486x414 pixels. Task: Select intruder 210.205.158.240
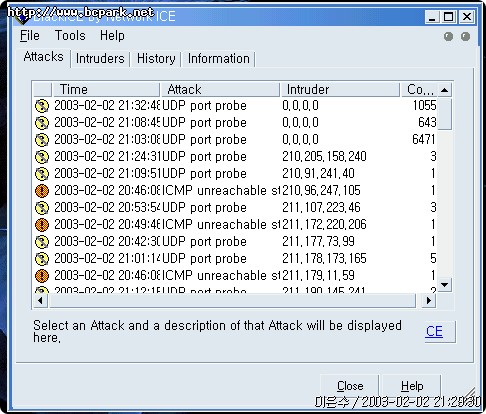[x=324, y=157]
